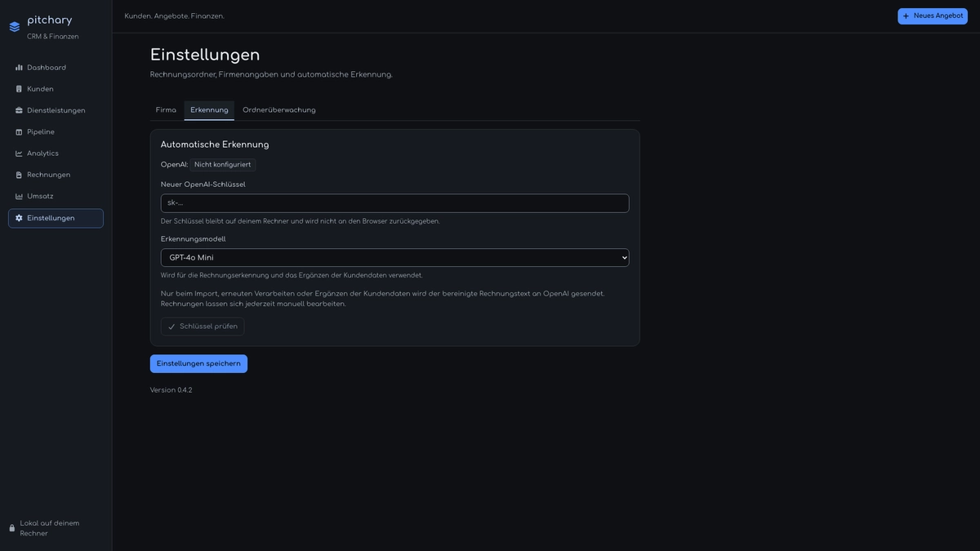Screen dimensions: 980x551
Task: Click the lock icon beside Lokal auf deinem Rechner
Action: point(11,528)
